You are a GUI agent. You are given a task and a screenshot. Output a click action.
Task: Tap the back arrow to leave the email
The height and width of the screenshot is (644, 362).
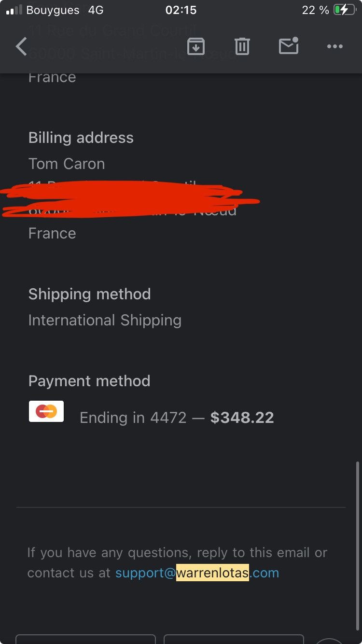[x=21, y=47]
